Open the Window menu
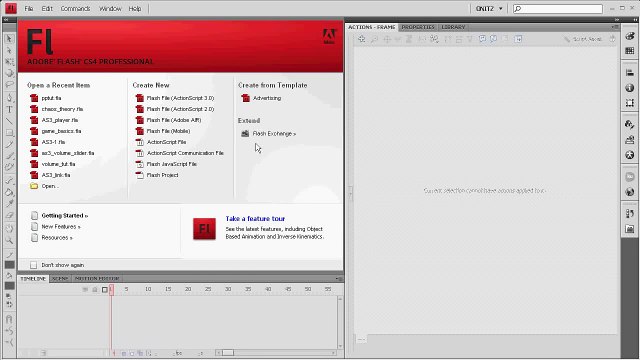The height and width of the screenshot is (360, 640). [110, 9]
